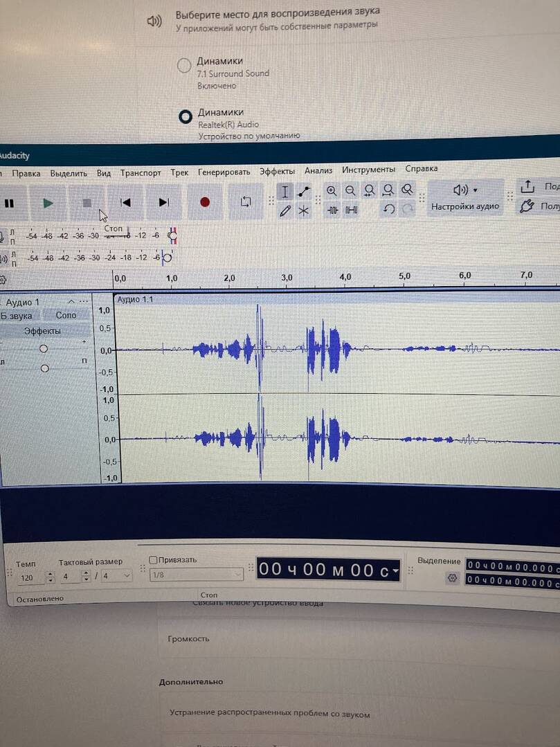The image size is (560, 747).
Task: Select the Envelope tool
Action: coord(304,192)
